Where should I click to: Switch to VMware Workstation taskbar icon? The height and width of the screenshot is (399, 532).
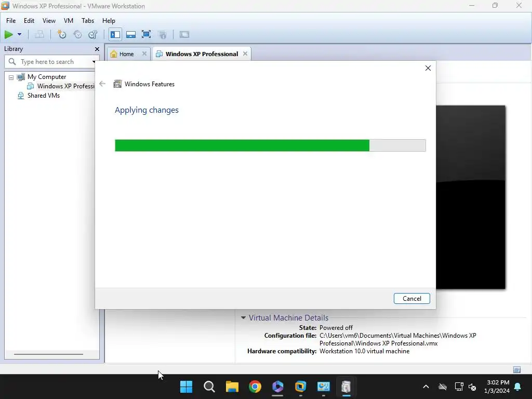[301, 387]
